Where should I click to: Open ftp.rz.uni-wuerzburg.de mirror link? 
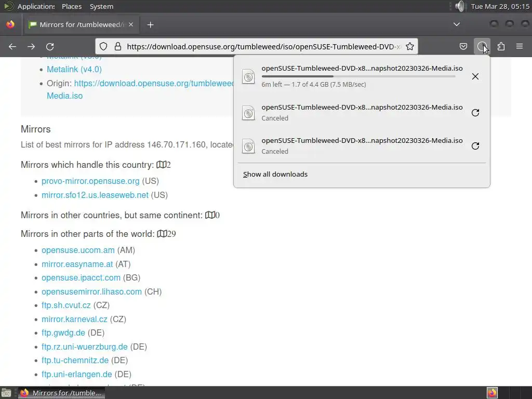85,347
